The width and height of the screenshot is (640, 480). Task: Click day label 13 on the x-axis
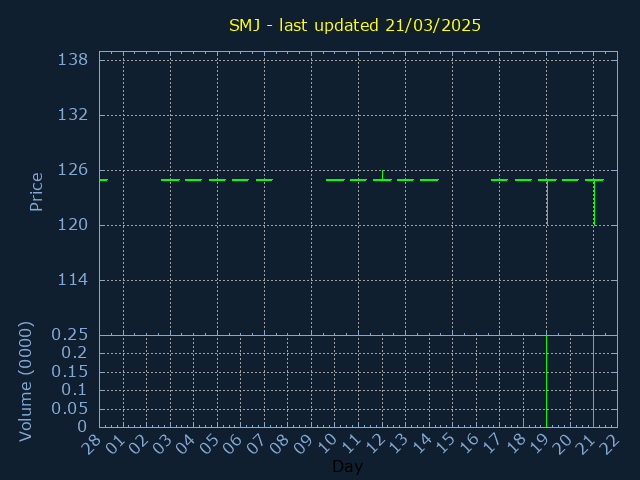(x=397, y=443)
